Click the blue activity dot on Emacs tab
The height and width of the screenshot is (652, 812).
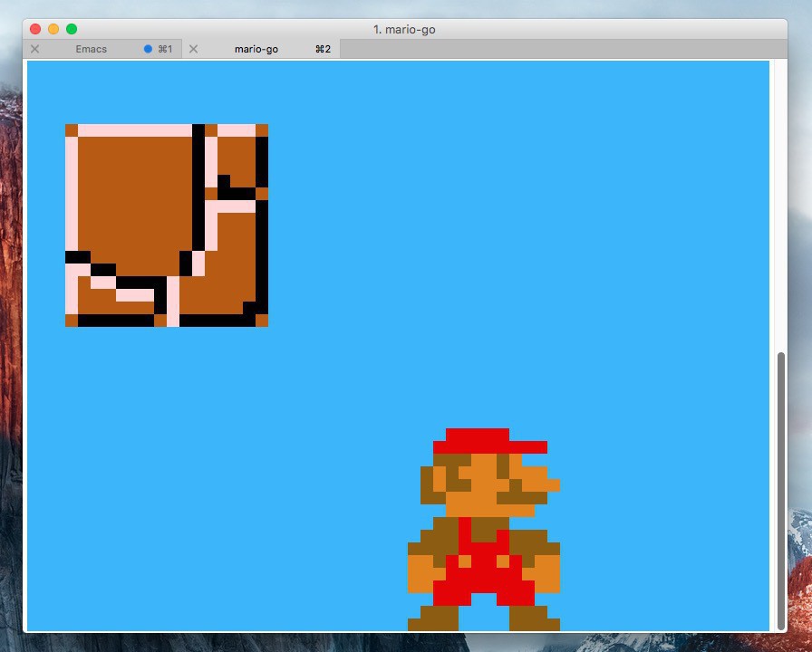tap(148, 49)
